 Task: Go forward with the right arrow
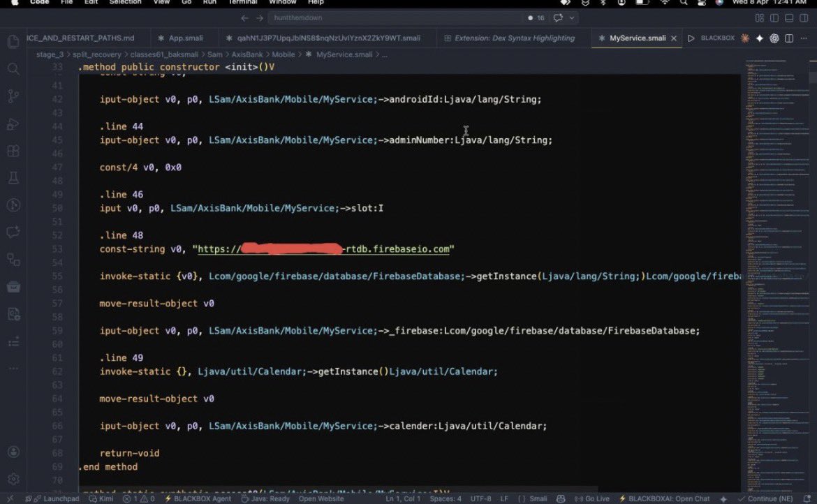[260, 18]
